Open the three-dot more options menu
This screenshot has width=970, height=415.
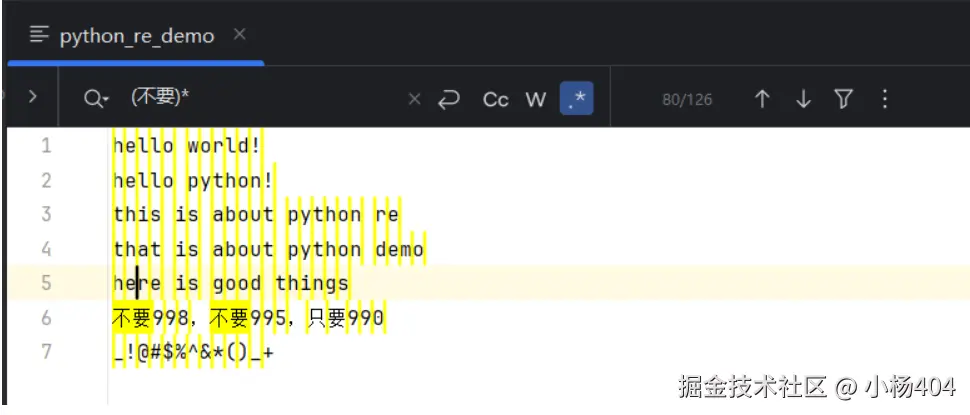click(x=884, y=98)
